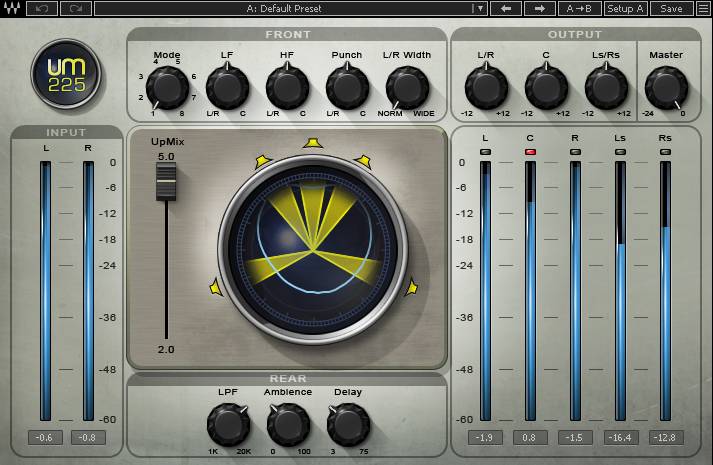The image size is (713, 465).
Task: Click the front HF knob
Action: [287, 87]
